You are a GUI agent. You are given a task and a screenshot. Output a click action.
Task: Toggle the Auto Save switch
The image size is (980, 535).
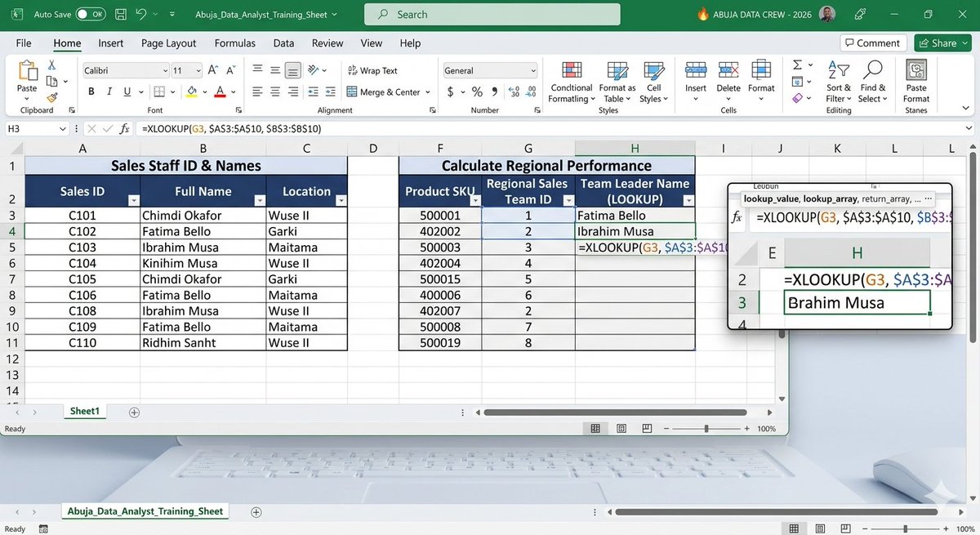(x=90, y=14)
